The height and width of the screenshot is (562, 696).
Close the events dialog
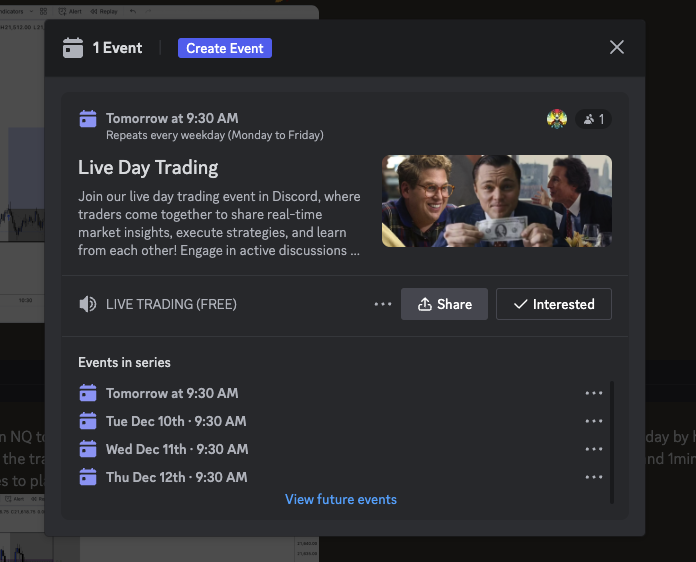617,47
